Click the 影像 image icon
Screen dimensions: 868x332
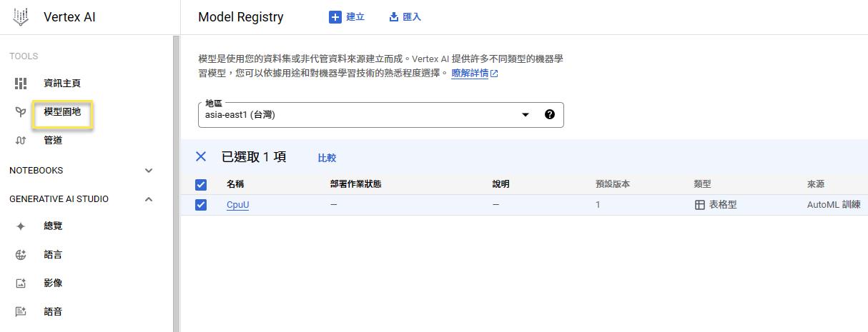pyautogui.click(x=21, y=283)
